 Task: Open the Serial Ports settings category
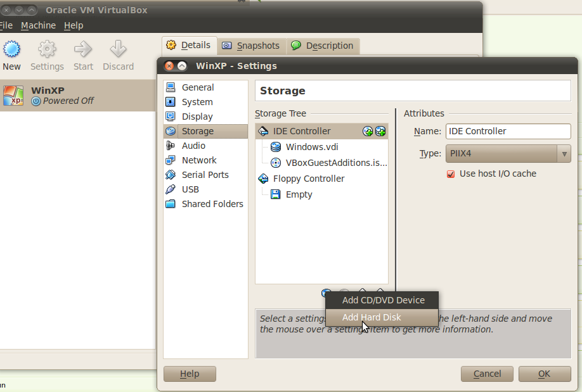coord(205,175)
